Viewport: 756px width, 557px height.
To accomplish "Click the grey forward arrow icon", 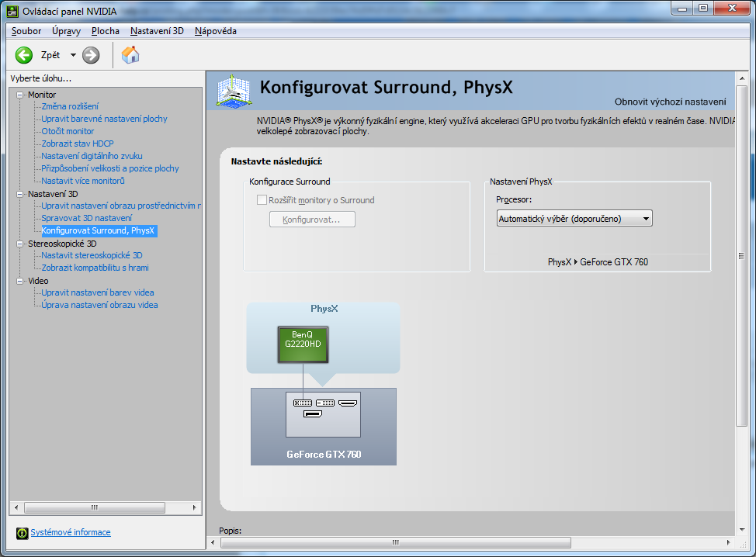I will point(91,55).
